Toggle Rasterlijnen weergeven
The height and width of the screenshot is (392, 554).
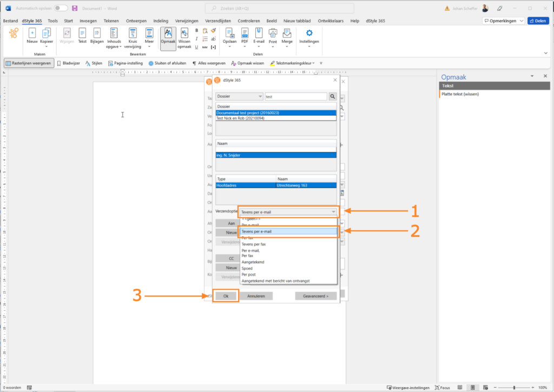[x=29, y=63]
